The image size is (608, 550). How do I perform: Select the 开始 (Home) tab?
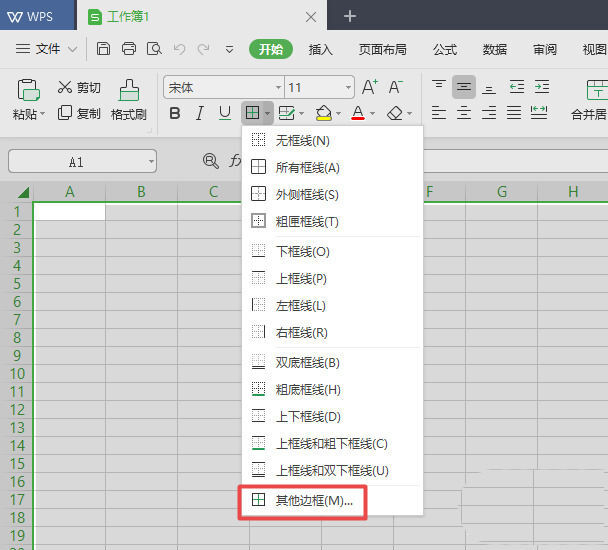tap(271, 49)
